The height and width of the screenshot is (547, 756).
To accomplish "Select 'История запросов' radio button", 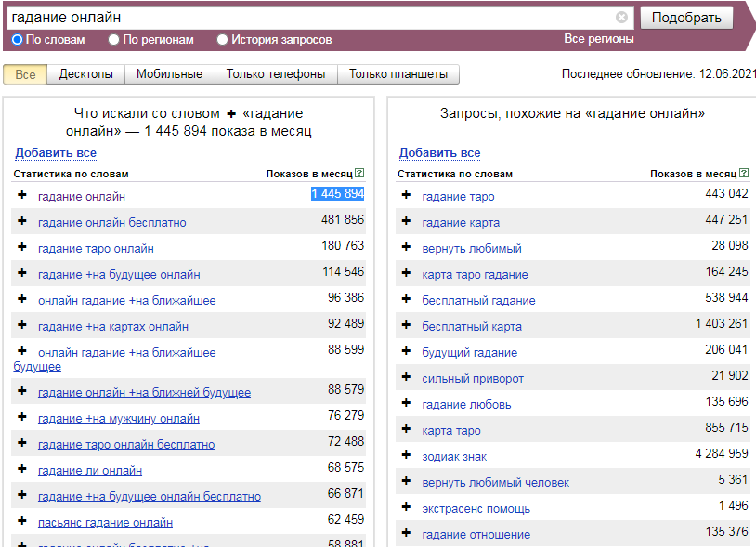I will (x=222, y=40).
